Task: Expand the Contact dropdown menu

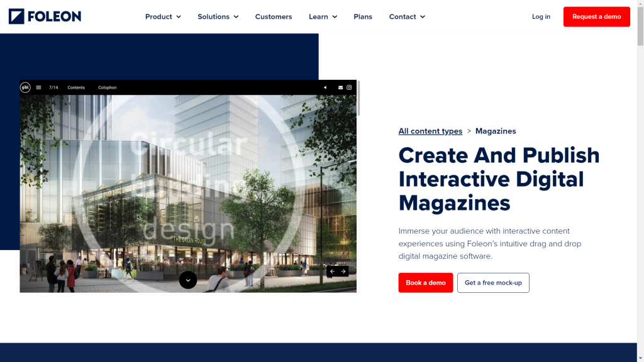Action: pos(407,16)
